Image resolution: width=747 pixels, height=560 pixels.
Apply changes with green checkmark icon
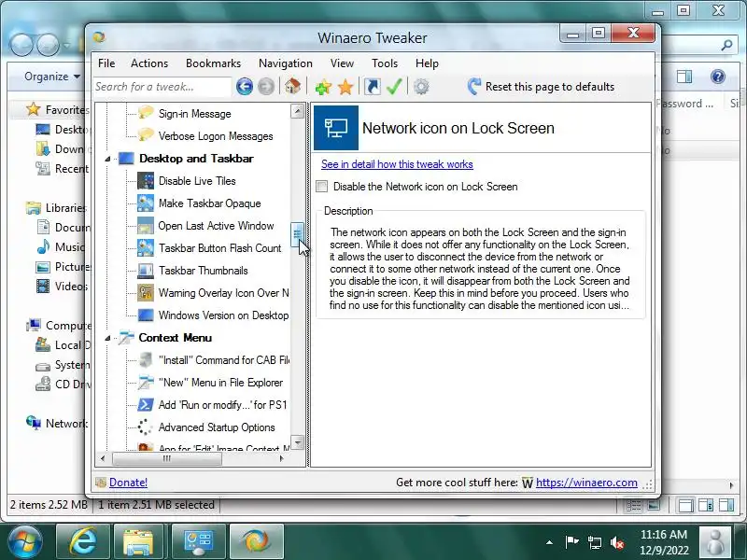click(x=394, y=87)
